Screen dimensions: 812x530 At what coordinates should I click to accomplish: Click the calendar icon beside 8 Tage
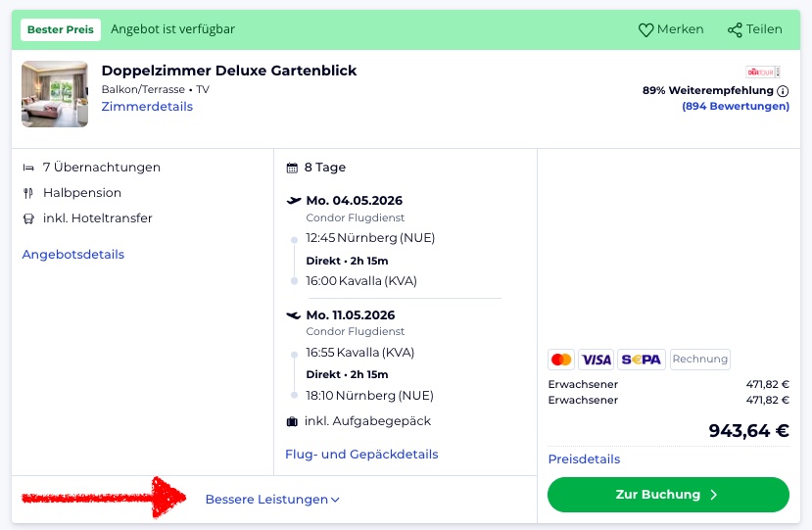[x=292, y=168]
